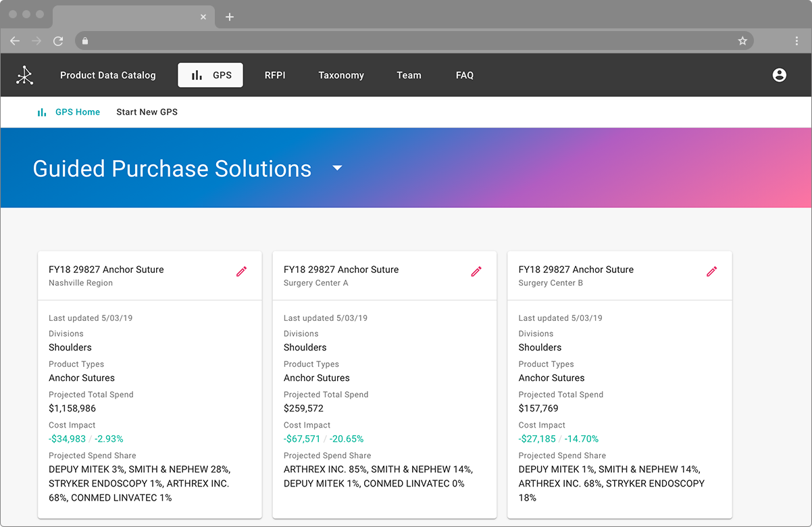Viewport: 812px width, 527px height.
Task: Click the browser forward arrow
Action: (x=36, y=41)
